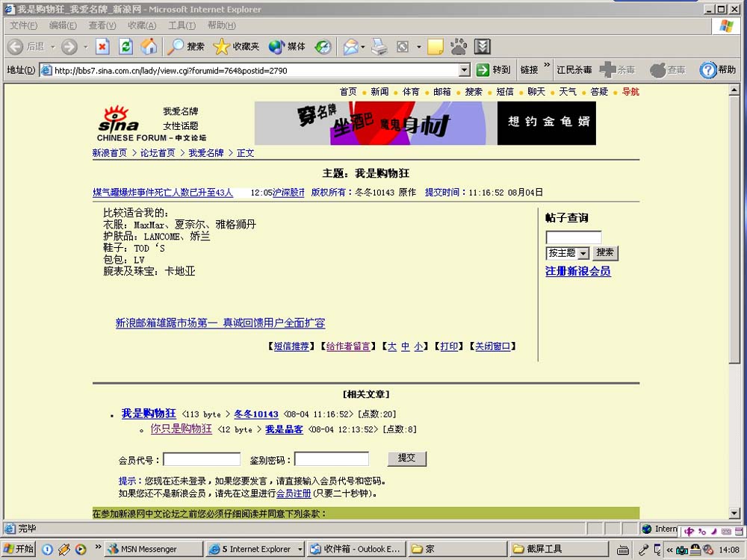Click the 鉴别密码 password field

tap(332, 459)
